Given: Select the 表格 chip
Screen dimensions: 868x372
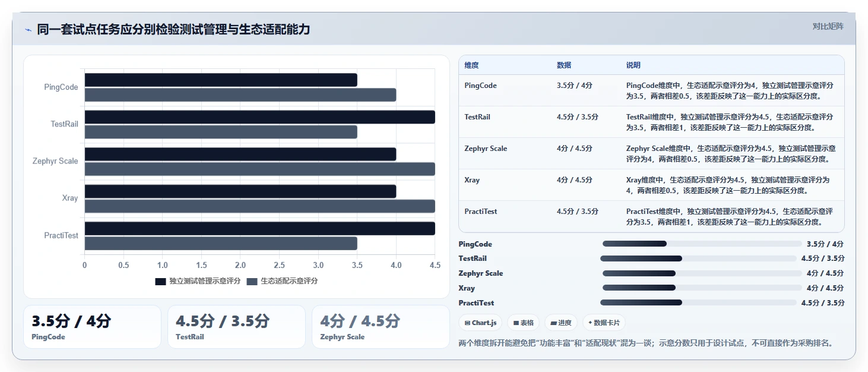Looking at the screenshot, I should 524,323.
